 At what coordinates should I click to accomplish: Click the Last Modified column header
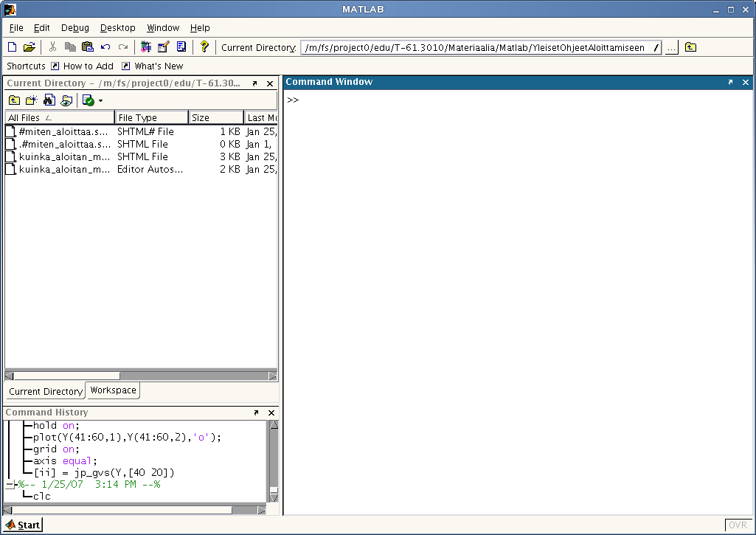(x=261, y=118)
